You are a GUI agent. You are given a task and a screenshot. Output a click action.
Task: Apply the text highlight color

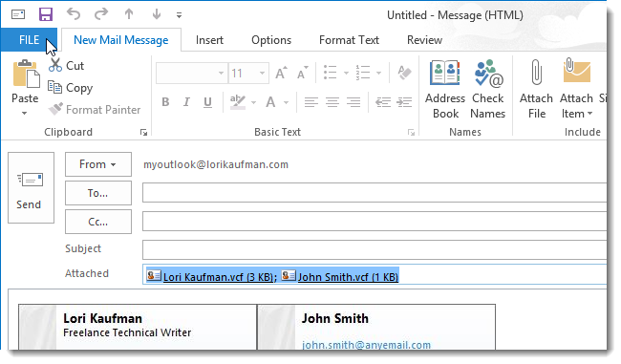click(237, 102)
